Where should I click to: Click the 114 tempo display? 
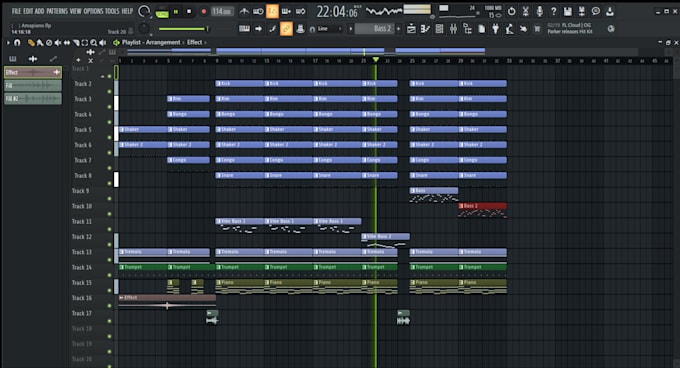click(x=222, y=12)
